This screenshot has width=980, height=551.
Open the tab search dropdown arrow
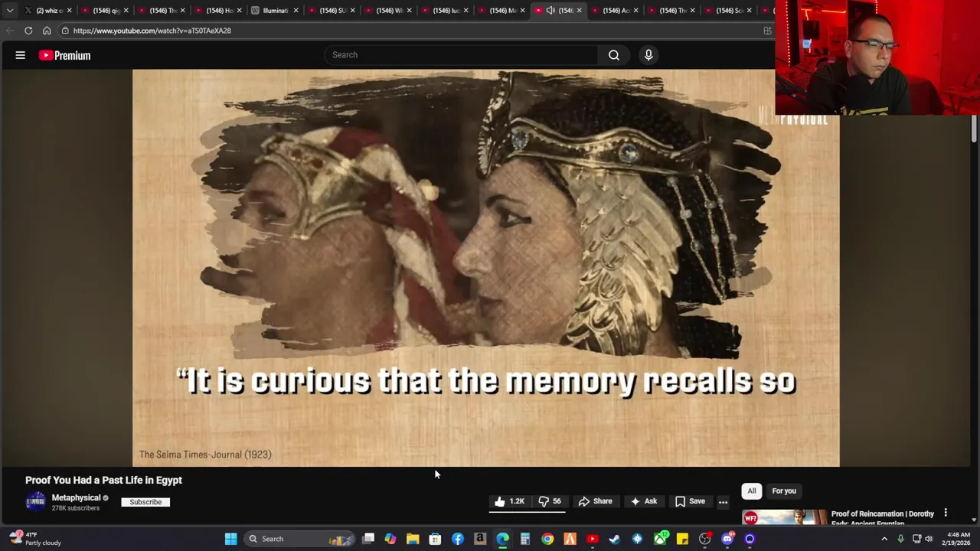click(x=10, y=10)
